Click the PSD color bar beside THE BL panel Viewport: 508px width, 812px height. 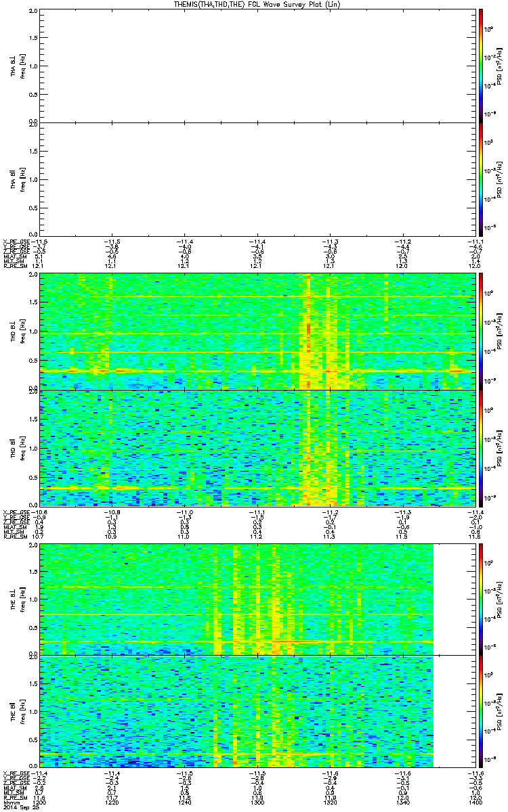click(x=480, y=599)
